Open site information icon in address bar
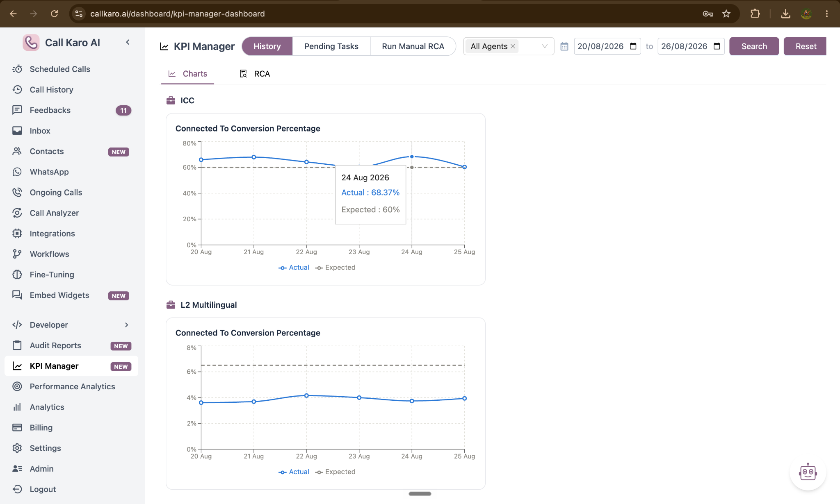840x504 pixels. pyautogui.click(x=79, y=14)
